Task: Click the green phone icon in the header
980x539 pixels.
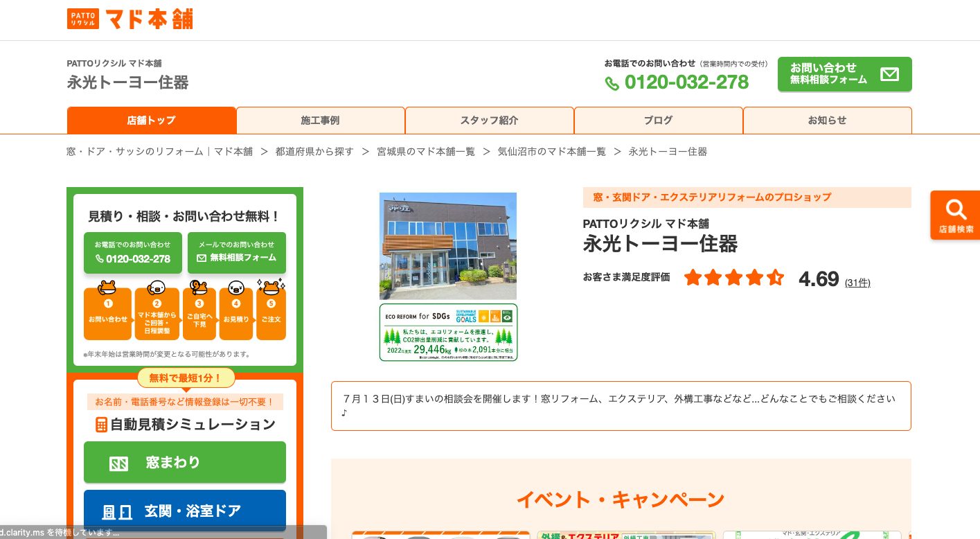Action: tap(612, 84)
